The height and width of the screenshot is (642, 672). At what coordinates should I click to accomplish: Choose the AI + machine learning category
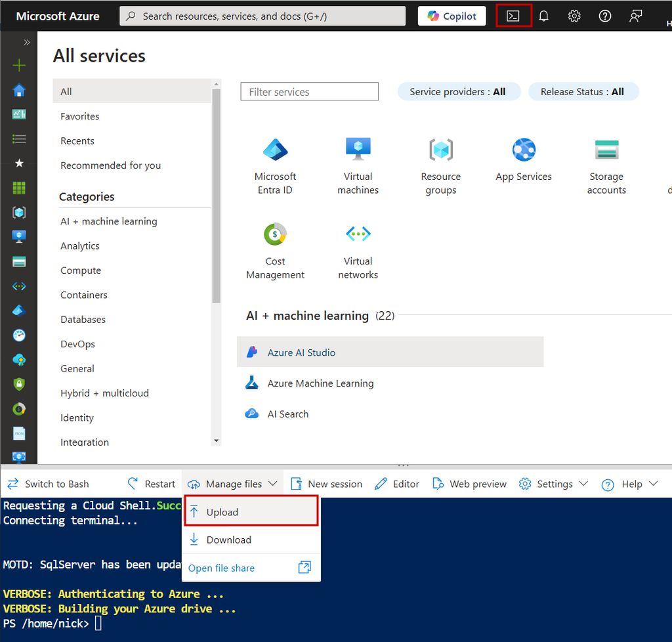(109, 221)
